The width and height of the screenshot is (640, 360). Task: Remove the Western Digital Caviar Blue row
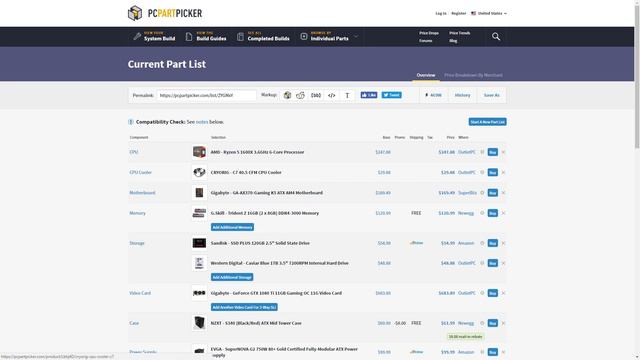pyautogui.click(x=503, y=263)
